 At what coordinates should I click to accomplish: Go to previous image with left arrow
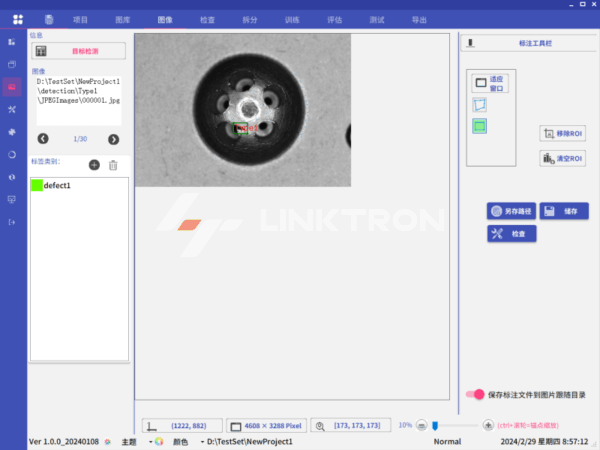[x=43, y=139]
